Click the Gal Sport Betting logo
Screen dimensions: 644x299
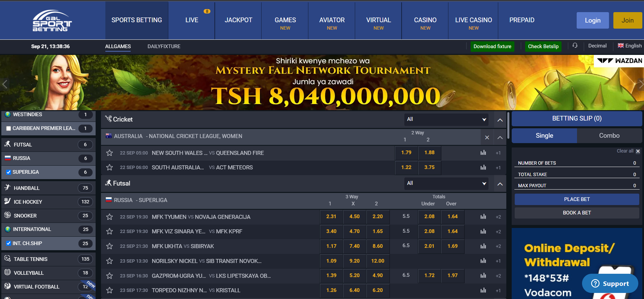(52, 21)
